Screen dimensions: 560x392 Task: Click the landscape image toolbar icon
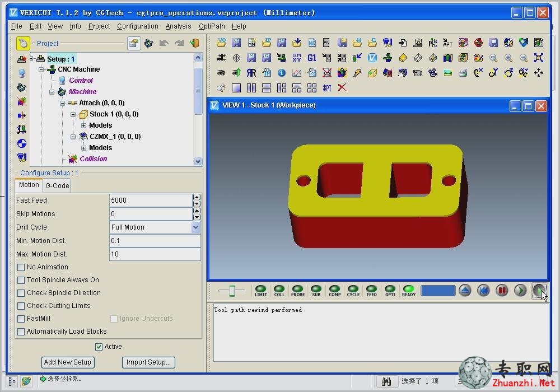click(x=448, y=73)
